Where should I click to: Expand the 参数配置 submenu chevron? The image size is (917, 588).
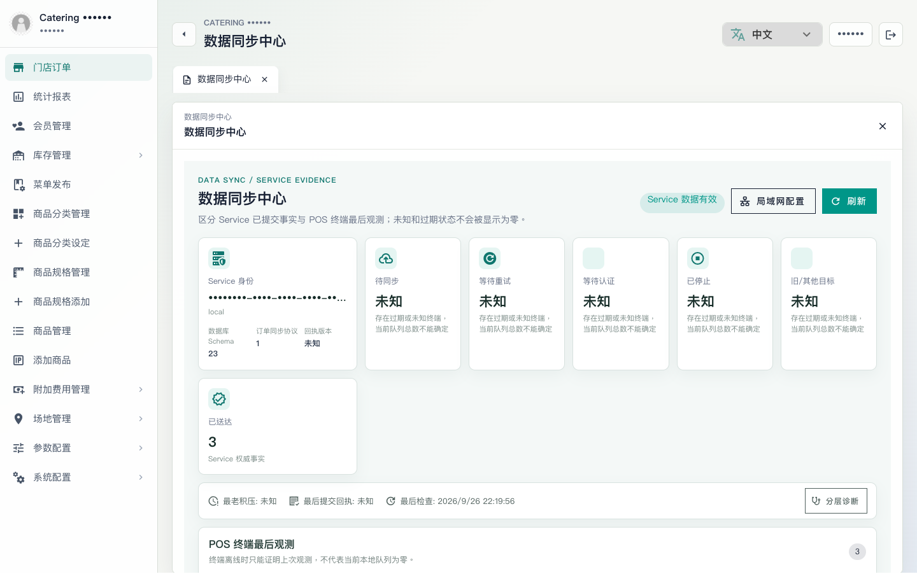point(141,448)
